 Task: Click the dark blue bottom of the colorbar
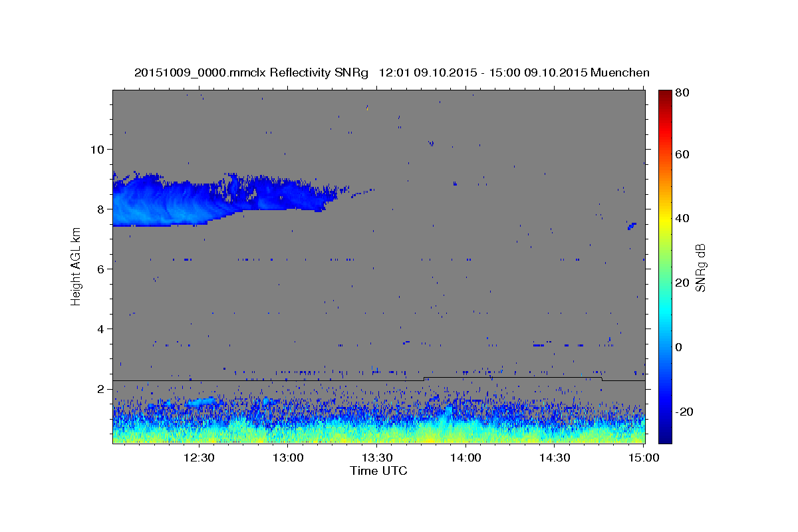(665, 432)
